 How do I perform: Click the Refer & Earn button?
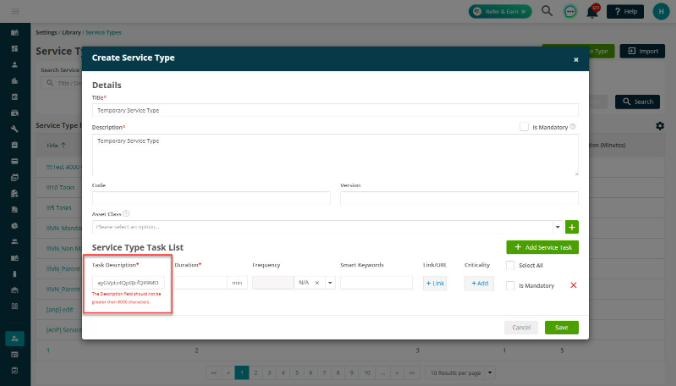tap(500, 12)
